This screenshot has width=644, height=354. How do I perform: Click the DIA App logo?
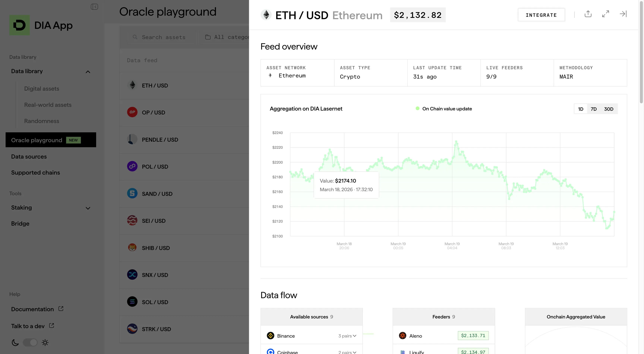click(20, 25)
